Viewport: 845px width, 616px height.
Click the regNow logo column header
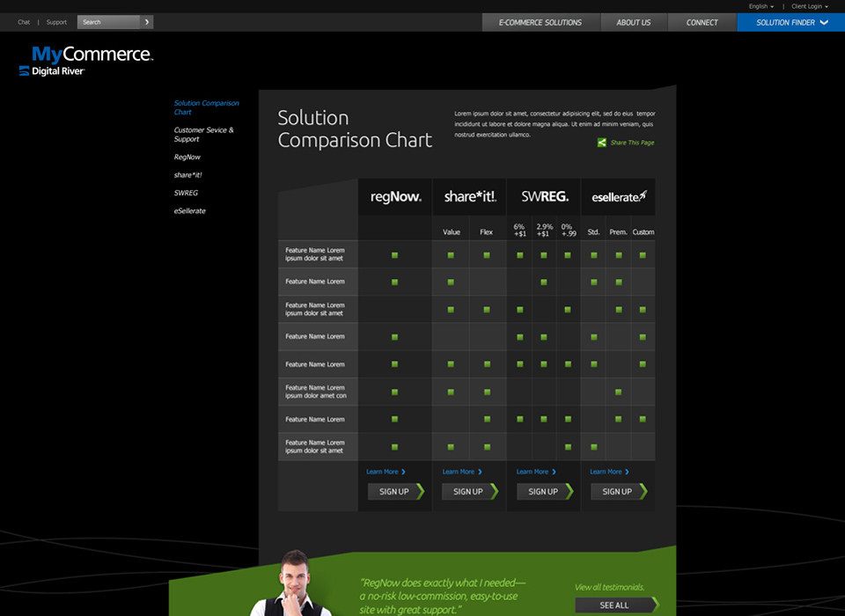click(395, 197)
